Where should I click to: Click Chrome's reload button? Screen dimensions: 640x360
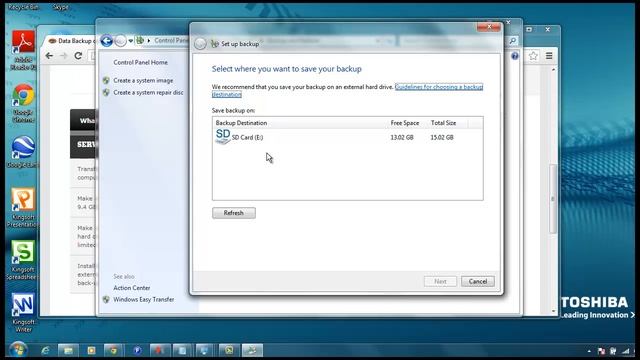[x=78, y=56]
